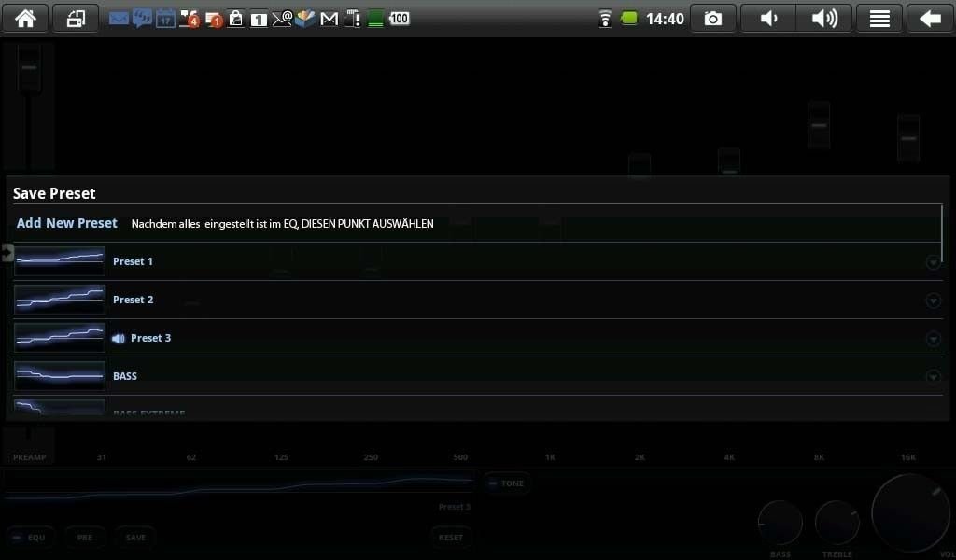Open the envelope with @ email notification
Image resolution: width=956 pixels, height=560 pixels.
282,19
